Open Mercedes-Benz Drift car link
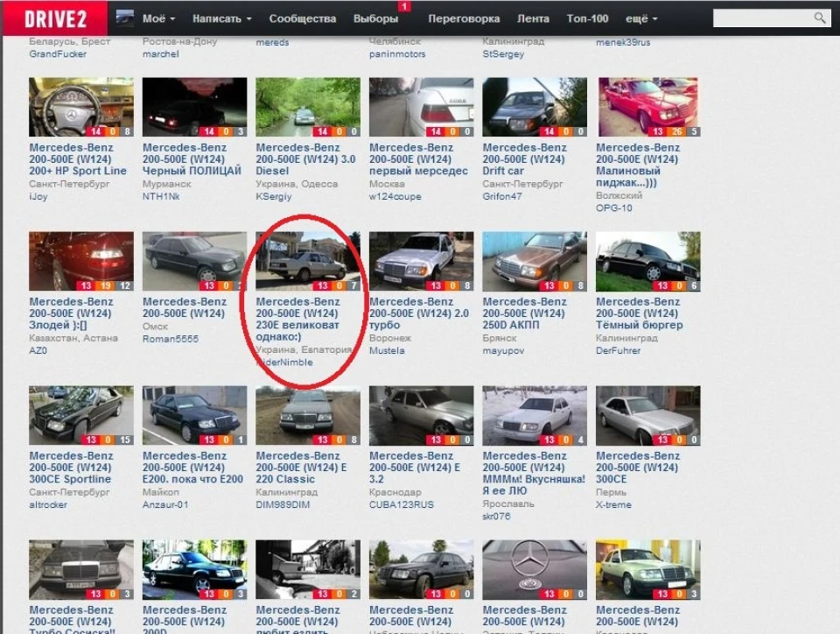The width and height of the screenshot is (840, 634). tap(524, 159)
